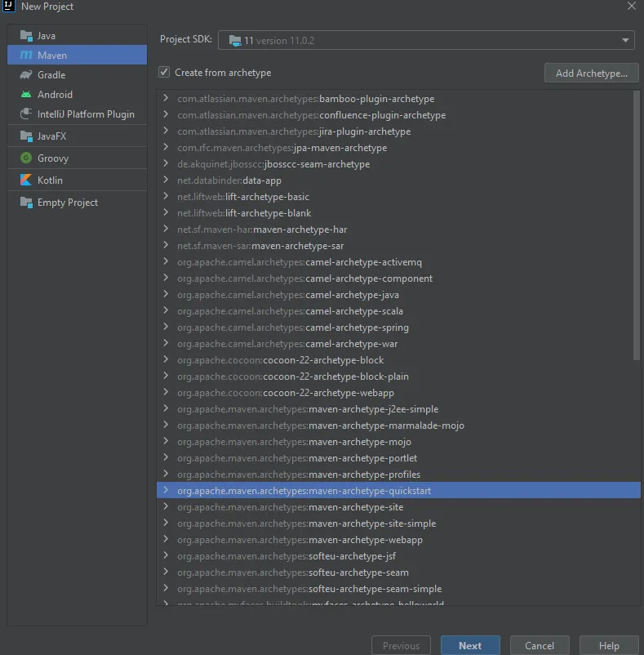This screenshot has height=655, width=644.
Task: Expand maven-archetype-quickstart node
Action: [x=166, y=490]
